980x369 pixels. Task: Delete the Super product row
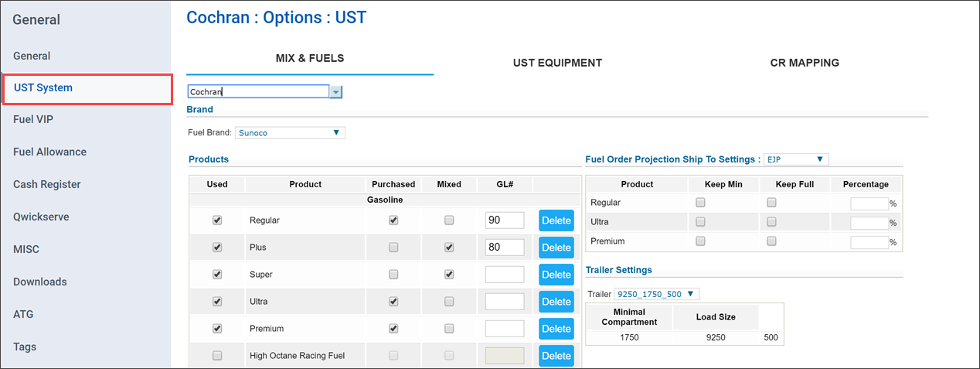556,275
